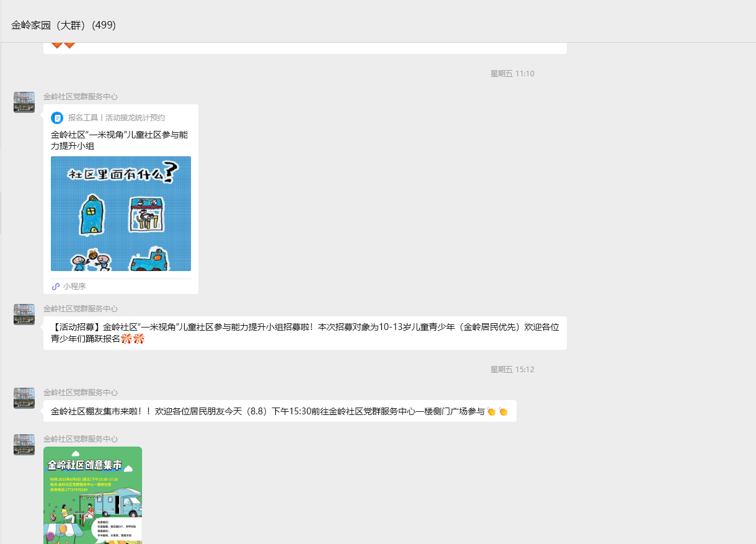
Task: Click the sender name above the 创意集市 poster
Action: (x=81, y=439)
